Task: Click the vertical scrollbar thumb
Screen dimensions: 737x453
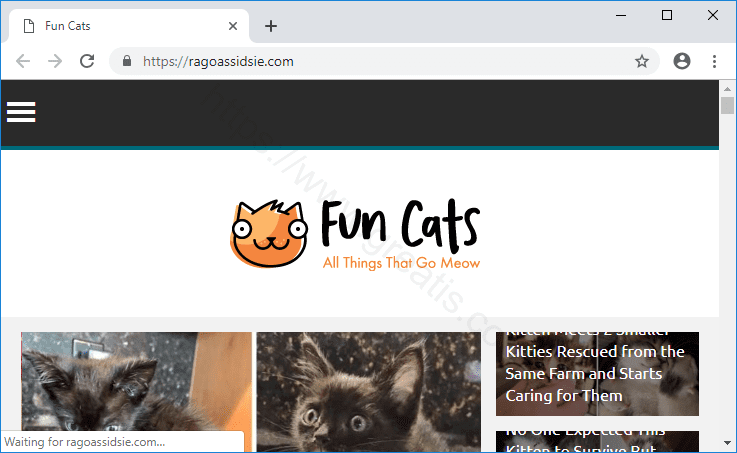Action: point(727,105)
